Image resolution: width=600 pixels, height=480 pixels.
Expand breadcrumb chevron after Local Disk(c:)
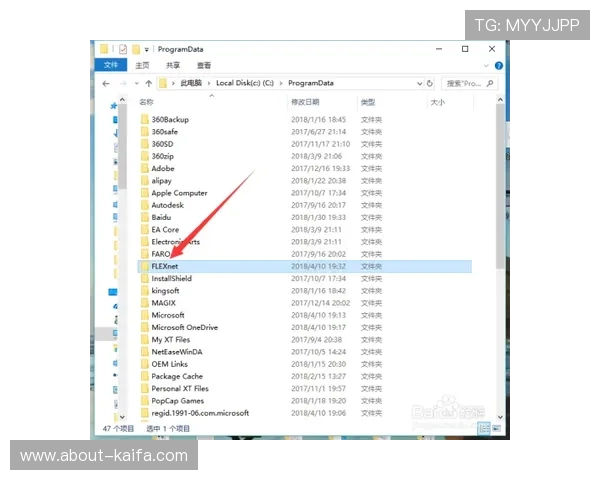(281, 83)
